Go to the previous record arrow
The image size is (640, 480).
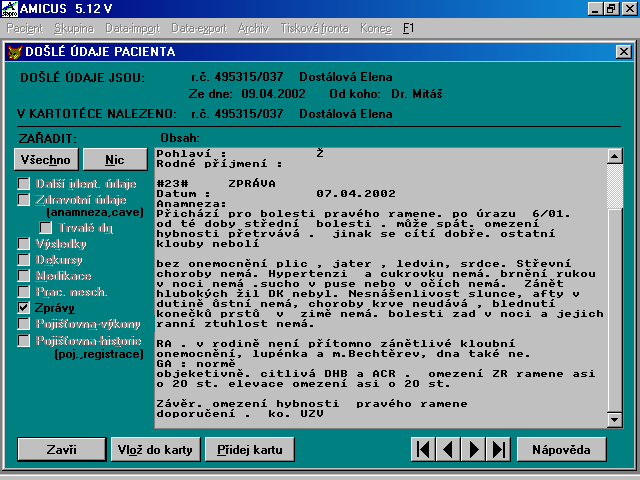click(449, 449)
